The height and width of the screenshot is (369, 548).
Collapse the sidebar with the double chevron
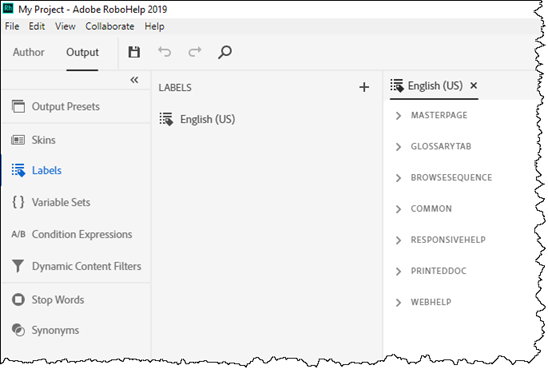tap(134, 80)
